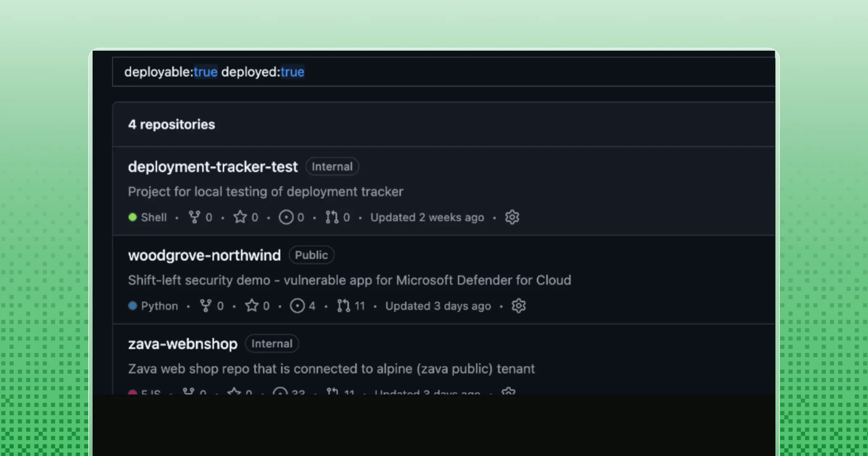The width and height of the screenshot is (868, 456).
Task: Open settings gear next to woodgrove-northwind update time
Action: coord(518,306)
